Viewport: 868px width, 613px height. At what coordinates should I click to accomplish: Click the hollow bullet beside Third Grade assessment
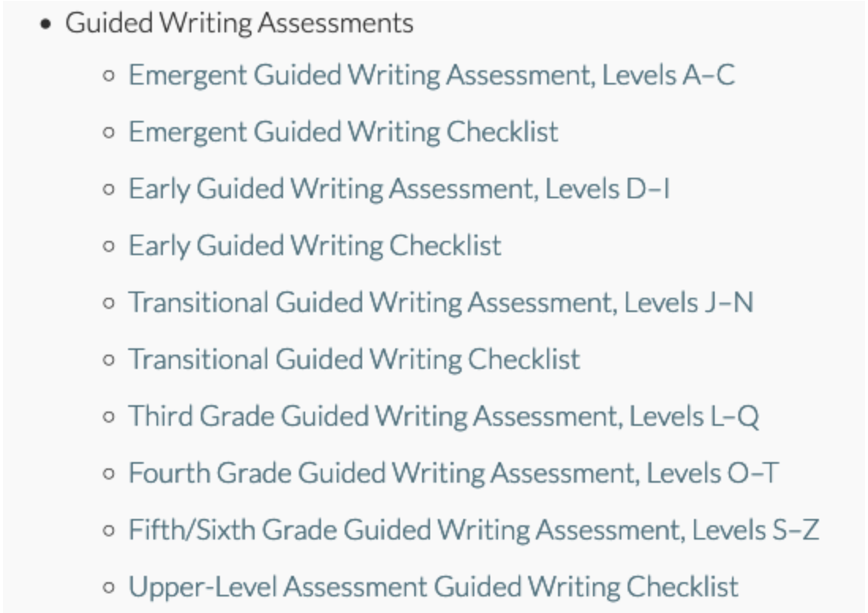(109, 417)
